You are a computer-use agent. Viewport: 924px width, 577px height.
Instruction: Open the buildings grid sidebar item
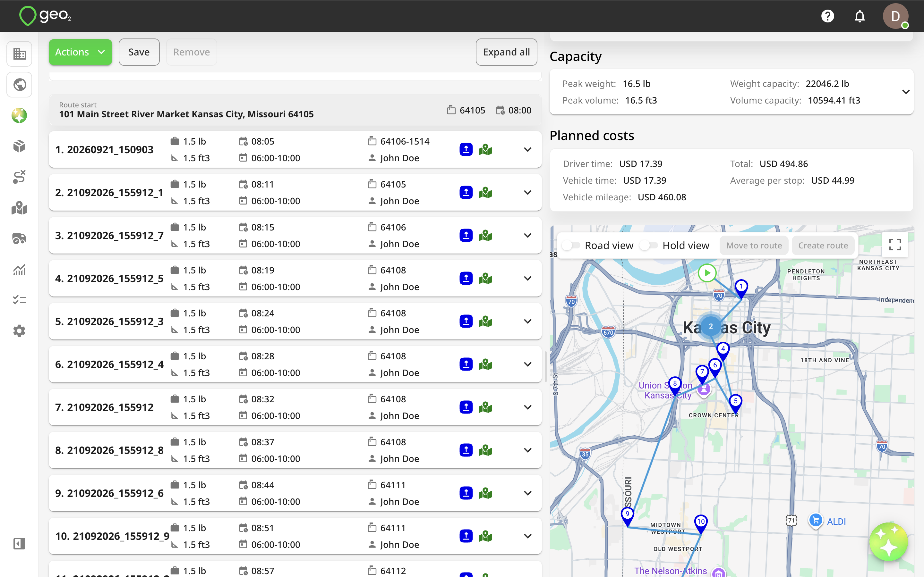coord(20,54)
